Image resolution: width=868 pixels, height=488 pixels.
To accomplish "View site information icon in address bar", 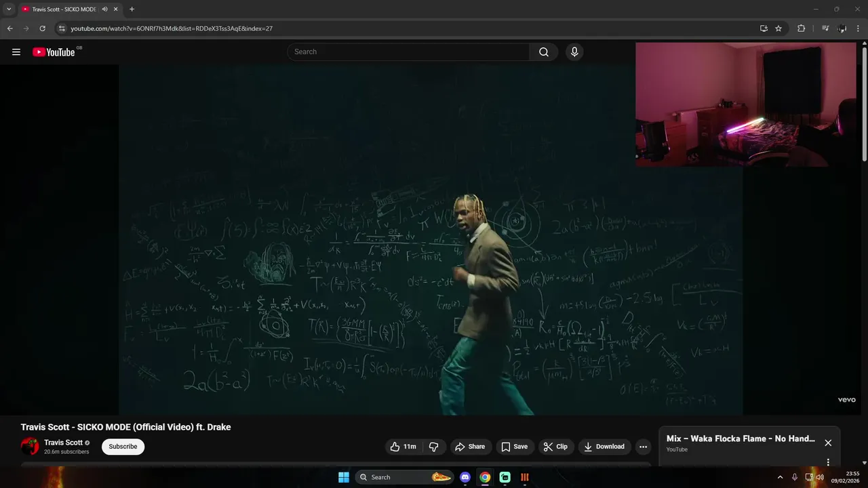I will coord(61,28).
